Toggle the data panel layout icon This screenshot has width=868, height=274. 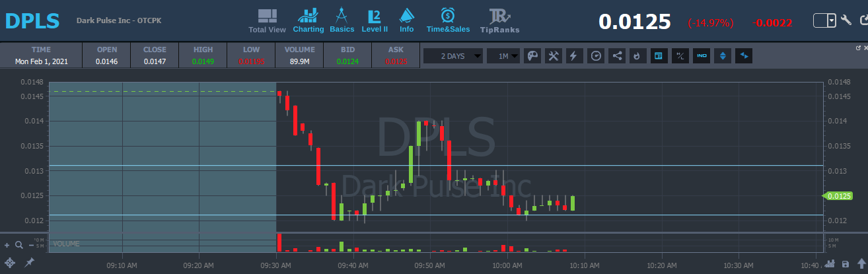658,56
